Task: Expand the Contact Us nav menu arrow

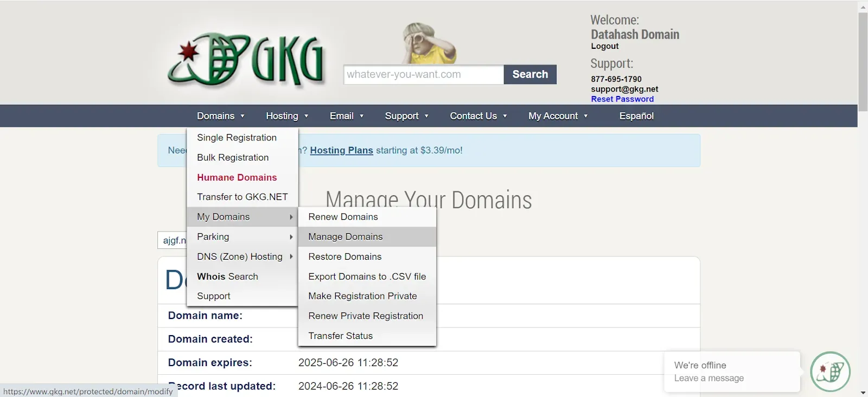Action: [505, 116]
